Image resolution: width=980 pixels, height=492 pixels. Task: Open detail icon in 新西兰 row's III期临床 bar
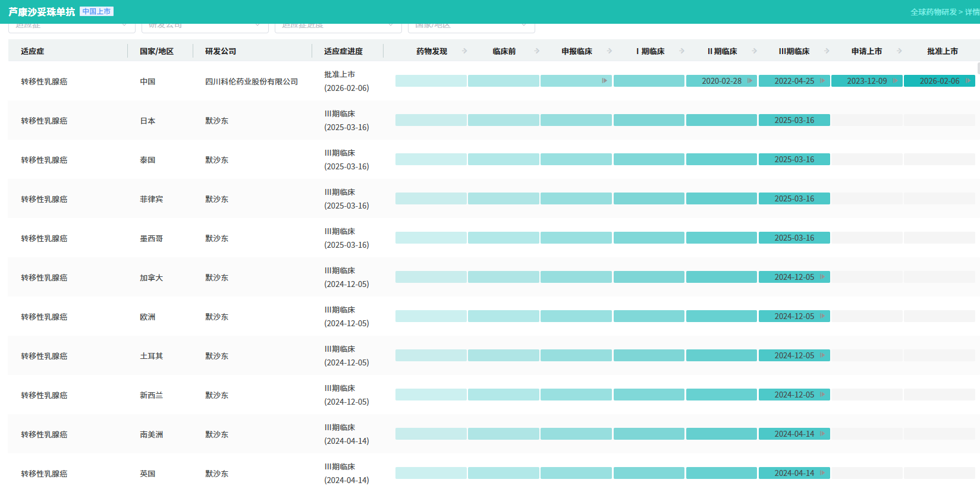coord(822,395)
